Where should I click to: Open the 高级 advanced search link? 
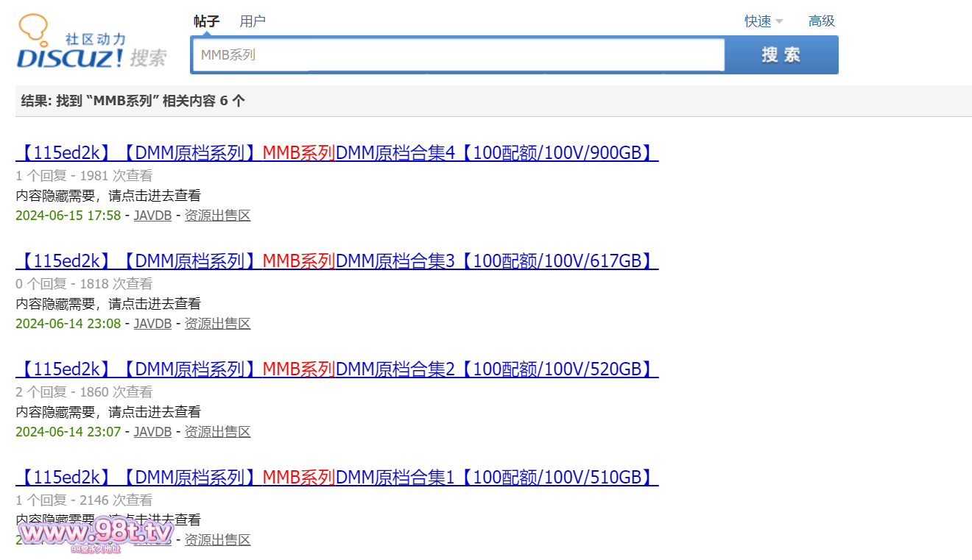coord(822,21)
